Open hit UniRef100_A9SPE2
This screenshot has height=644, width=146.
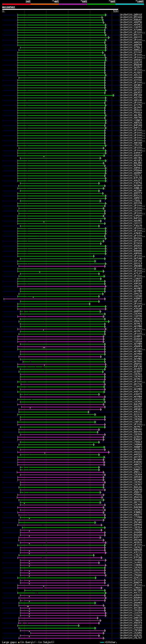point(131,25)
